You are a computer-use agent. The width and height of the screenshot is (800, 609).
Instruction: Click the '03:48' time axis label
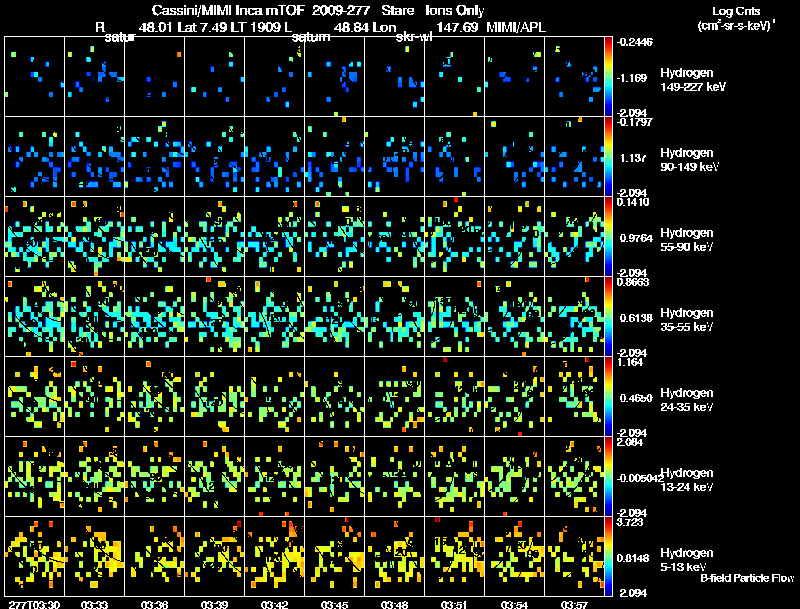tap(394, 604)
